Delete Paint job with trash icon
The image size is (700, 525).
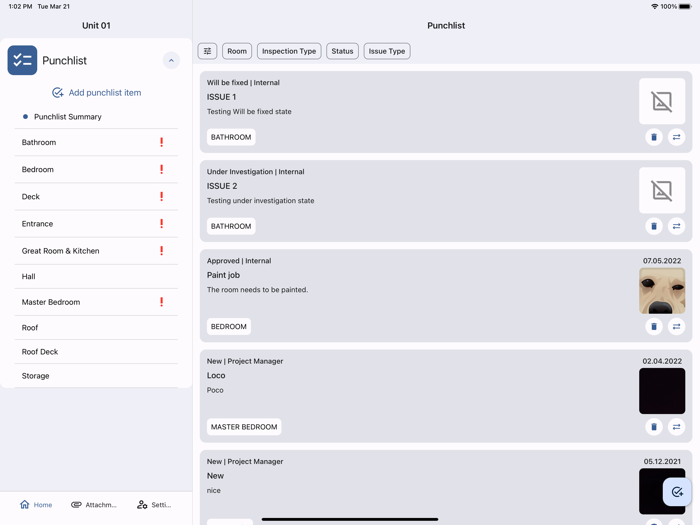(654, 327)
